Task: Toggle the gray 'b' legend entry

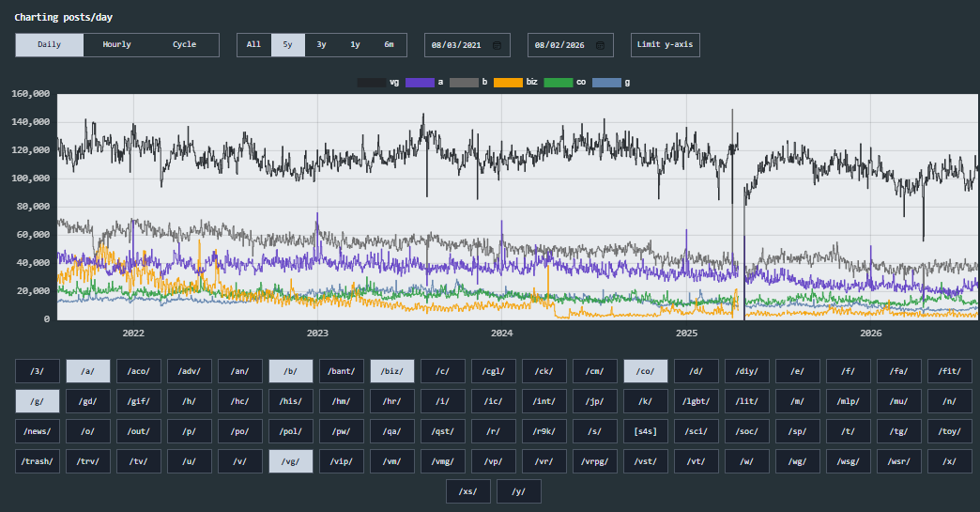Action: pos(468,83)
